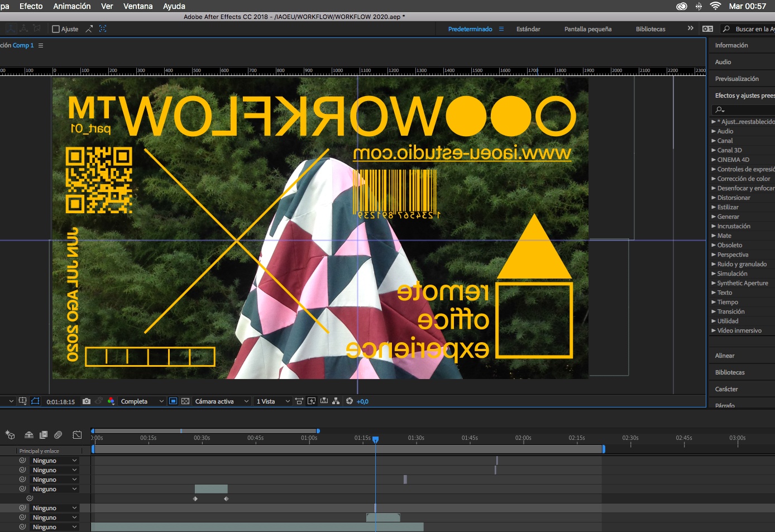The image size is (775, 532).
Task: Click the Wi-Fi status icon
Action: [x=715, y=6]
